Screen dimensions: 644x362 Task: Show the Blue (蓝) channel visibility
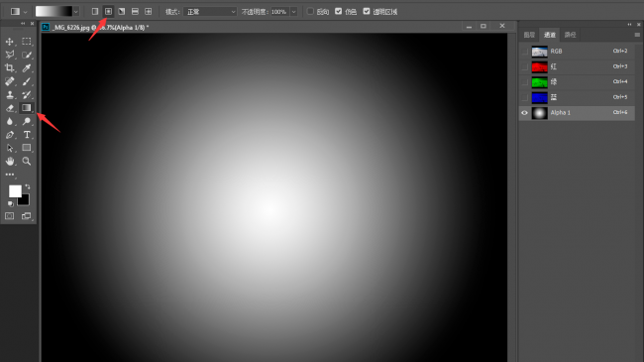[524, 97]
